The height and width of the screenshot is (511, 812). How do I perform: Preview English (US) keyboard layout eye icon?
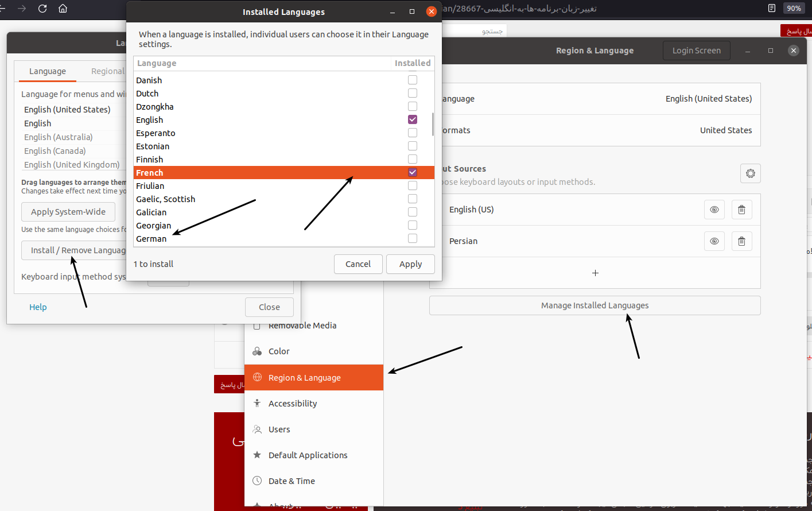coord(714,210)
